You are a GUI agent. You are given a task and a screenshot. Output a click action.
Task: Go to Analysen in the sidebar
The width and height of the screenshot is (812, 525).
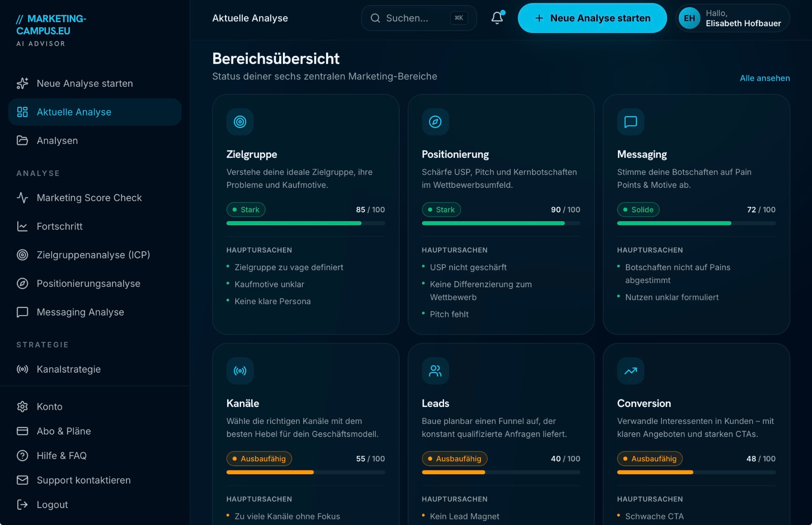point(95,140)
